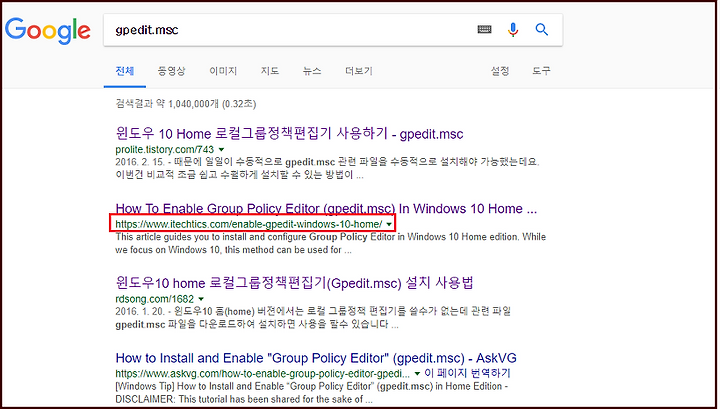Open the 윈도우10 home 로컬그룹정책편집기 설치 사용법 result
The image size is (720, 409).
point(294,283)
